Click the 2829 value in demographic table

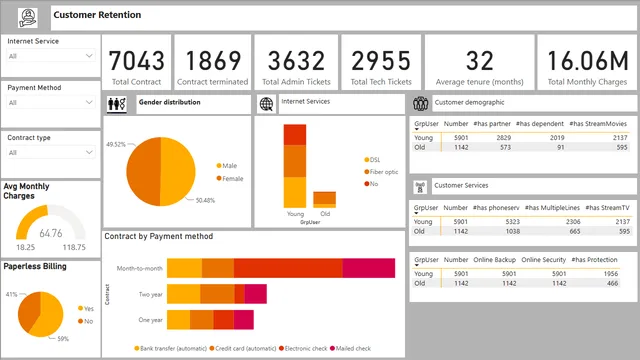(504, 138)
